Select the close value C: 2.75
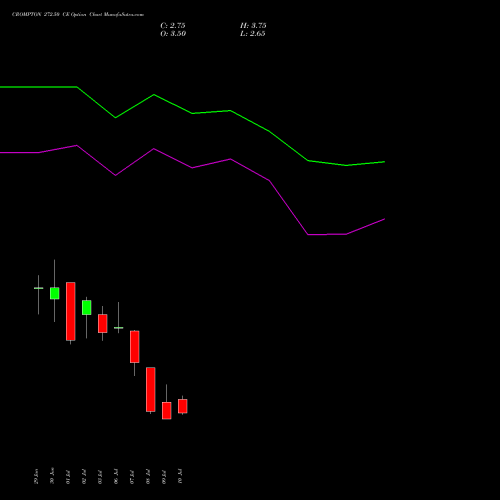The image size is (500, 500). pyautogui.click(x=173, y=26)
